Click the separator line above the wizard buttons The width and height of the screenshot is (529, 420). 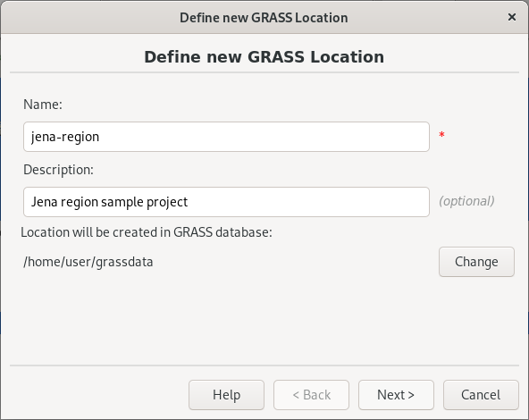[x=264, y=365]
